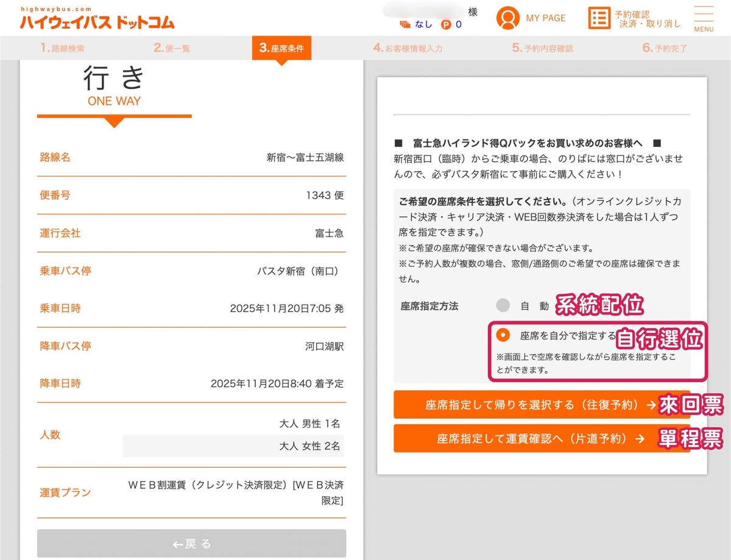Open the MENU hamburger icon

pos(704,19)
